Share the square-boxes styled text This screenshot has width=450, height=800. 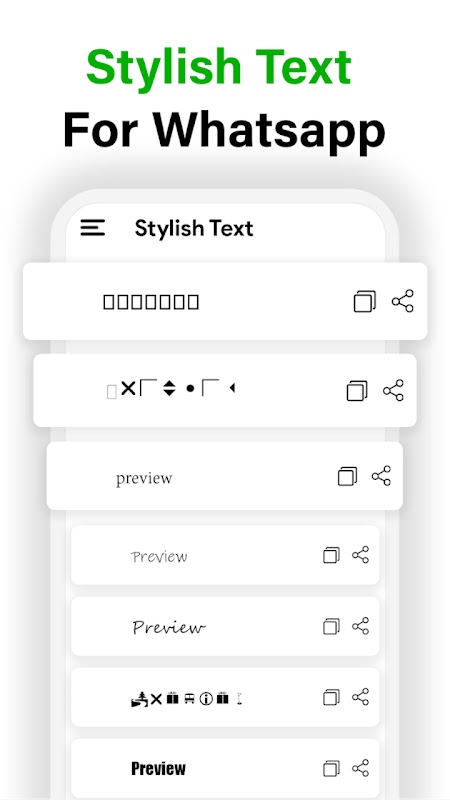403,301
